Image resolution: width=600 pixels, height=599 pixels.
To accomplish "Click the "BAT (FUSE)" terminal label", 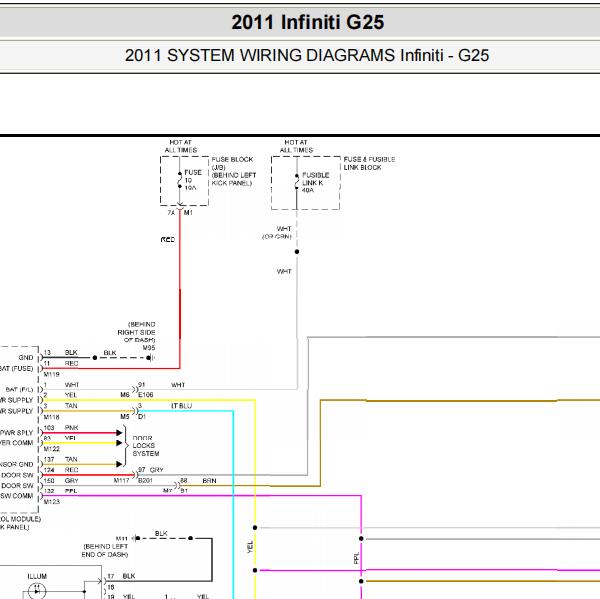I will coord(16,369).
